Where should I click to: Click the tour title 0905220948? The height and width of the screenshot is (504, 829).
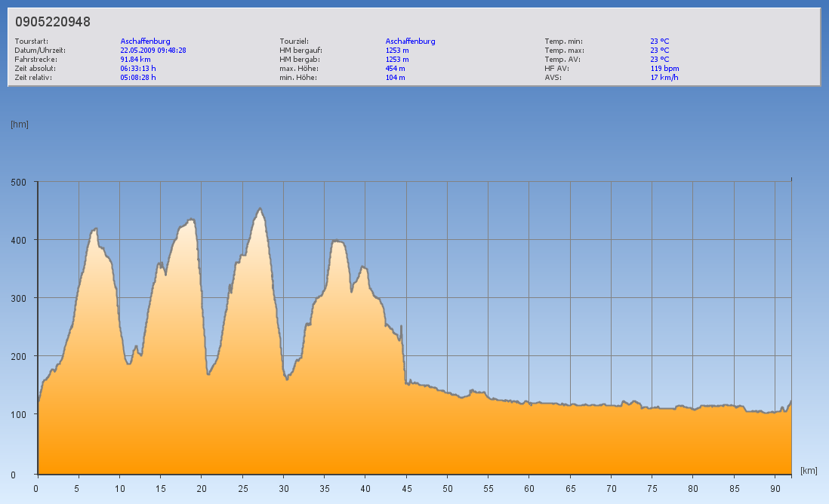(x=53, y=22)
